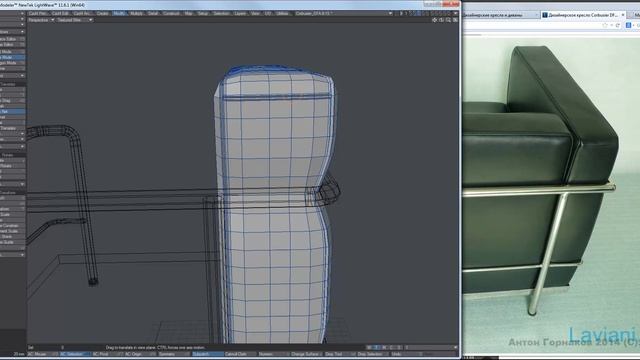Click the viewport maximize icon
The image size is (640, 360).
455,20
